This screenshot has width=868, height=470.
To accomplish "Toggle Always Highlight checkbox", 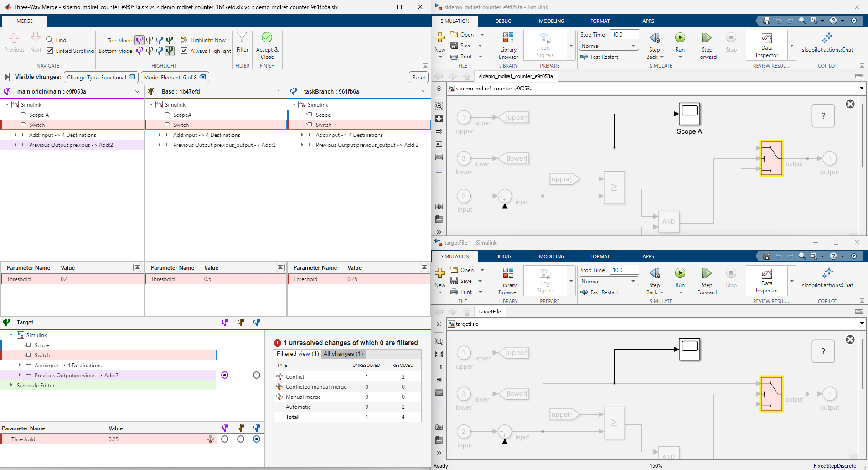I will pyautogui.click(x=184, y=51).
